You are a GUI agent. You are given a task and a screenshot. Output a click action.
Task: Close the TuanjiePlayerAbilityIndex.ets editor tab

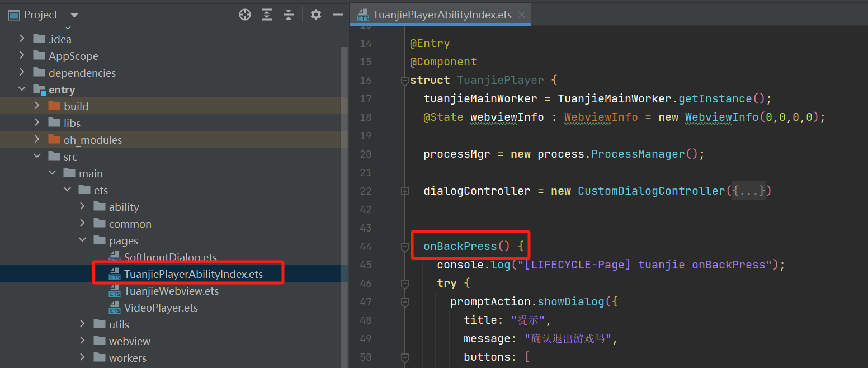522,15
